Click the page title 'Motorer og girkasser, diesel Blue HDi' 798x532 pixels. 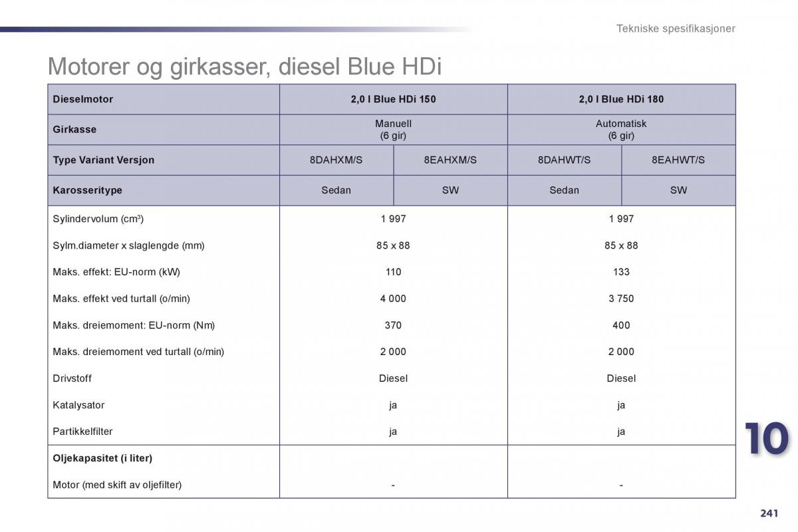pos(245,66)
